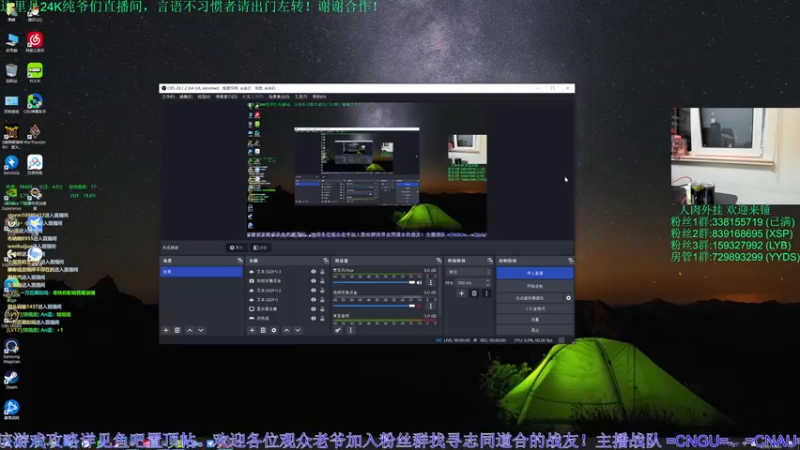The width and height of the screenshot is (800, 450).
Task: Open 场景集合(S) menu in OBS
Action: tap(279, 96)
